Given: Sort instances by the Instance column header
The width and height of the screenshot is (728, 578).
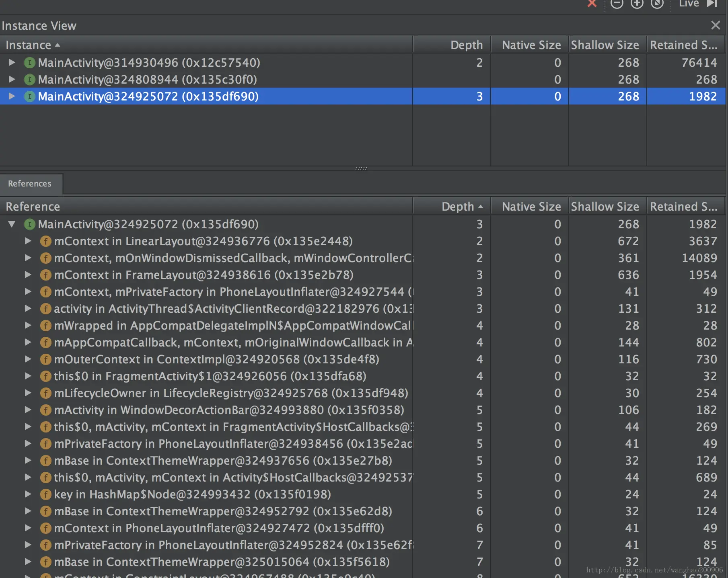Looking at the screenshot, I should tap(206, 45).
